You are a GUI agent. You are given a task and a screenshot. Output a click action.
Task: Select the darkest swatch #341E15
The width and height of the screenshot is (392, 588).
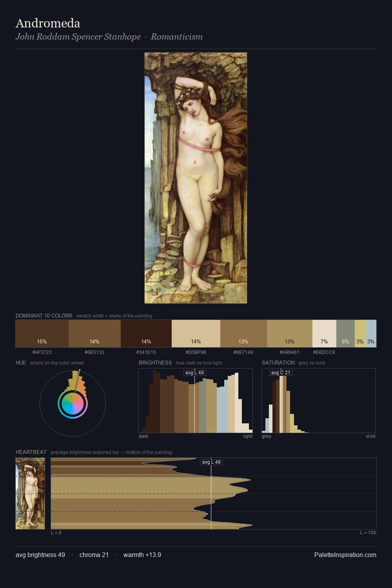point(146,334)
